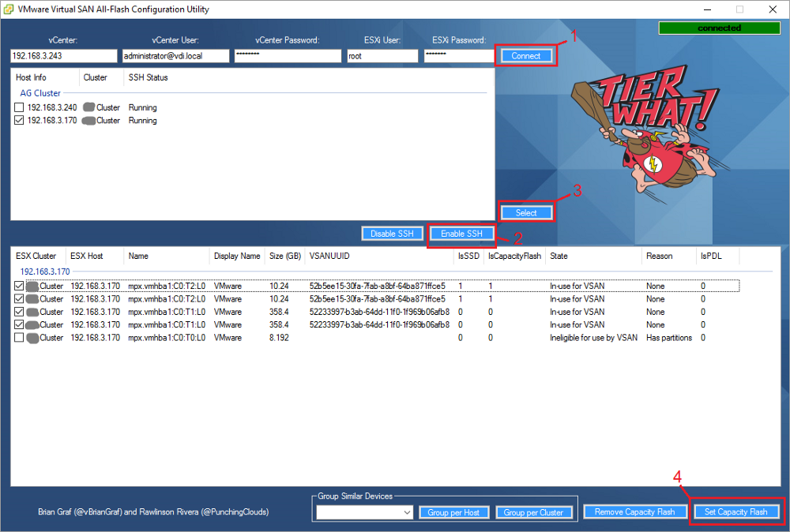The image size is (790, 532).
Task: Click Running status for host 192.168.3.240
Action: (x=142, y=107)
